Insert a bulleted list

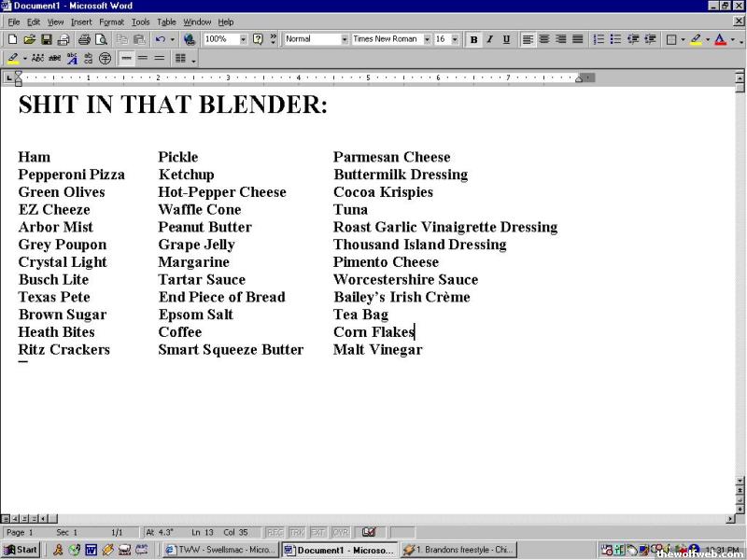[615, 39]
